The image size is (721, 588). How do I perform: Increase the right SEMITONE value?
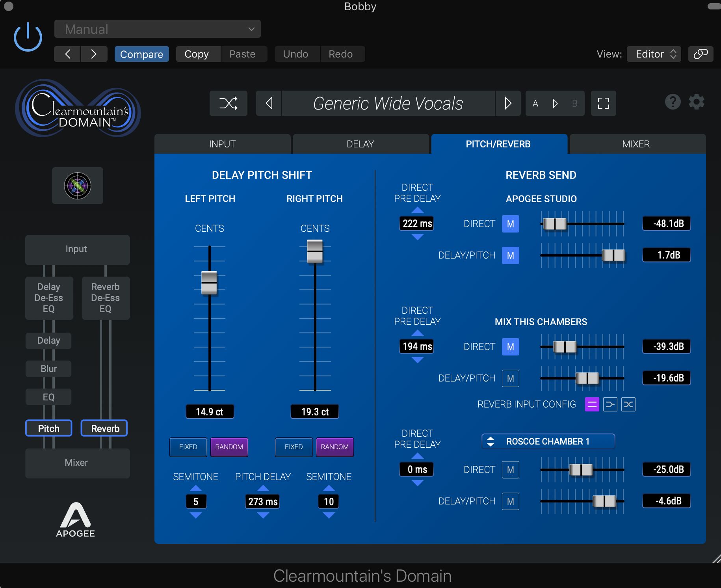click(x=329, y=488)
